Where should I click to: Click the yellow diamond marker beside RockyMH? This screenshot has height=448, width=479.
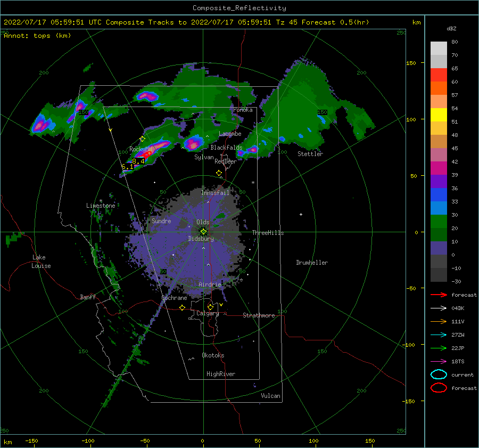coord(142,139)
